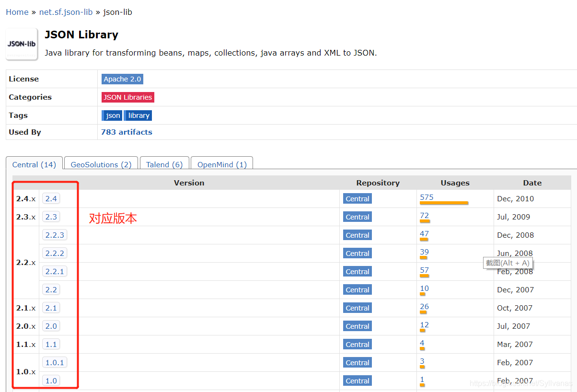Open the 72 usages link

point(424,215)
